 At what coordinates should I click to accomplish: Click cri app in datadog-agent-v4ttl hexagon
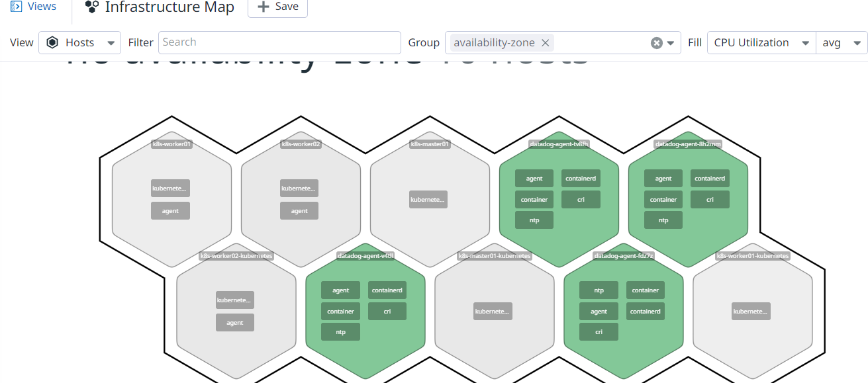[387, 312]
